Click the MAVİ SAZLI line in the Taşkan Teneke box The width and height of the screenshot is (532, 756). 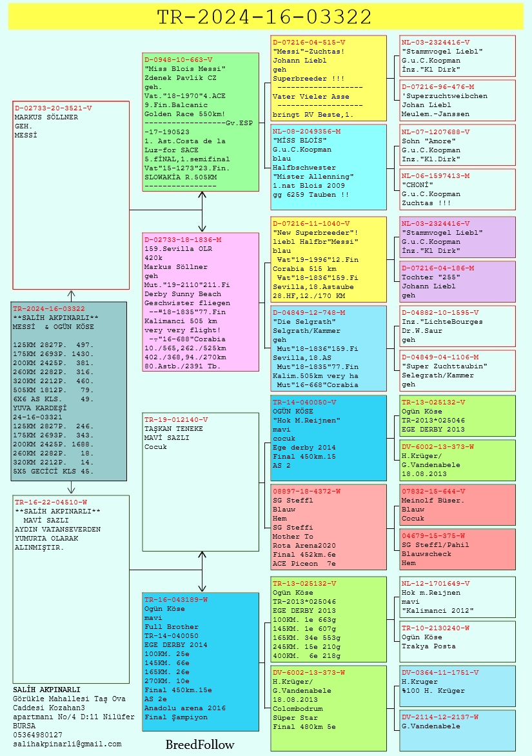[x=167, y=438]
